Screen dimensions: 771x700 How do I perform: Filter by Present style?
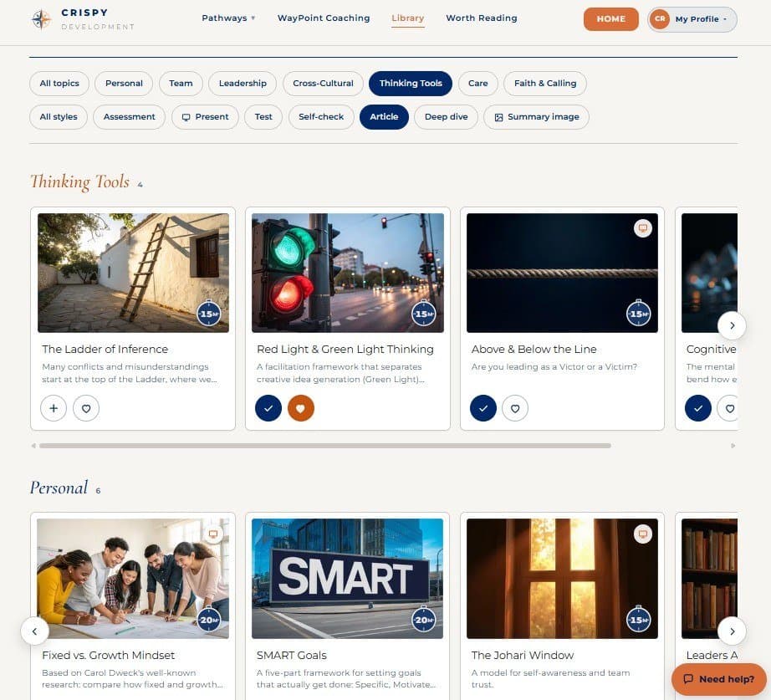tap(205, 117)
